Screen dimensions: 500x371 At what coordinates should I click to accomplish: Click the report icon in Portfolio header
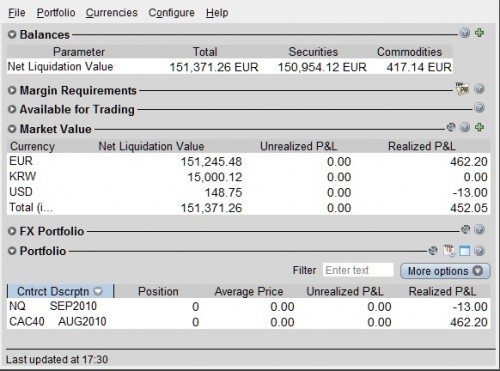(x=449, y=251)
